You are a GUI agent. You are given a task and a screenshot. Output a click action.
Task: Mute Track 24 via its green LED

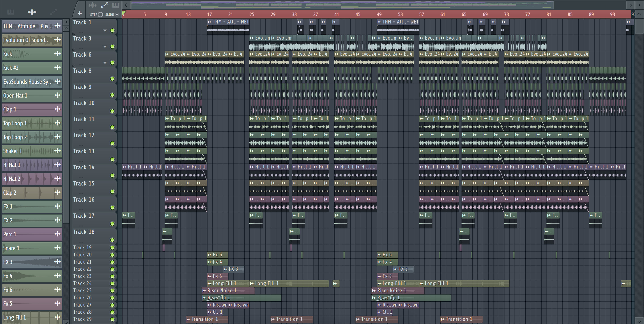[112, 283]
